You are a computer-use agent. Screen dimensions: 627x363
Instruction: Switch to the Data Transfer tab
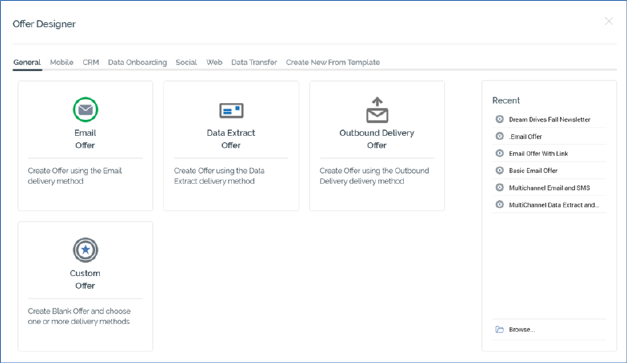[x=254, y=62]
